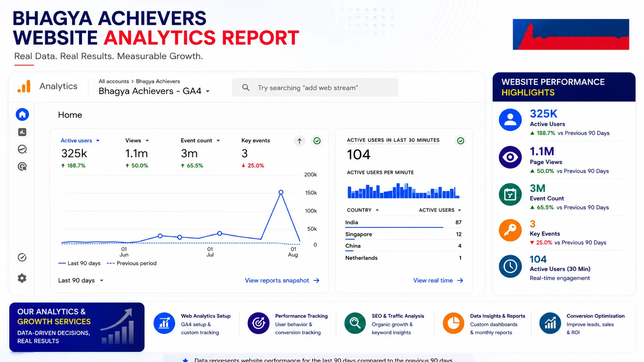644x362 pixels.
Task: Click the Last 90 days legend entry
Action: point(79,263)
